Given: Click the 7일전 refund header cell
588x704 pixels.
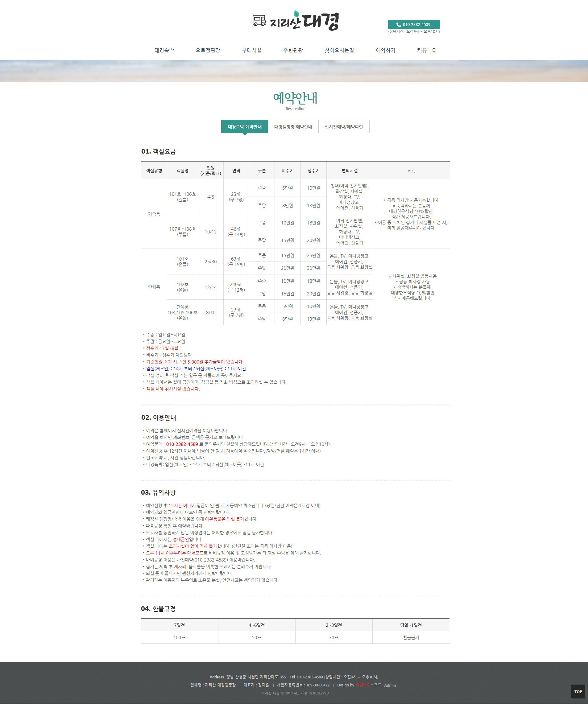Looking at the screenshot, I should click(180, 625).
